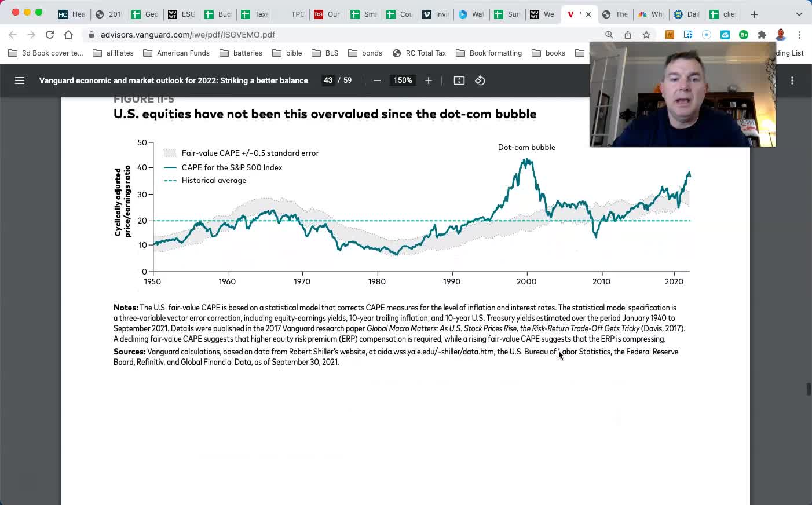Click the PDF zoom in plus button
The width and height of the screenshot is (812, 505).
point(429,80)
